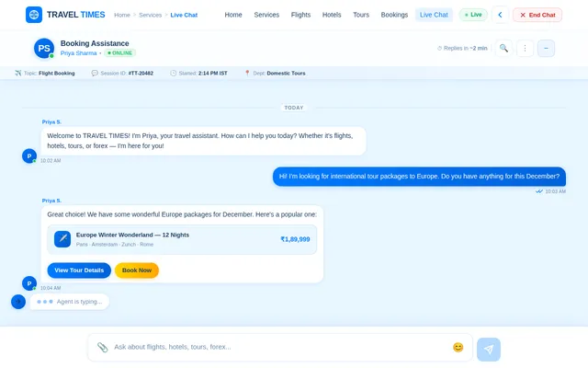This screenshot has width=588, height=368.
Task: Open Services in the navigation bar
Action: [x=266, y=15]
